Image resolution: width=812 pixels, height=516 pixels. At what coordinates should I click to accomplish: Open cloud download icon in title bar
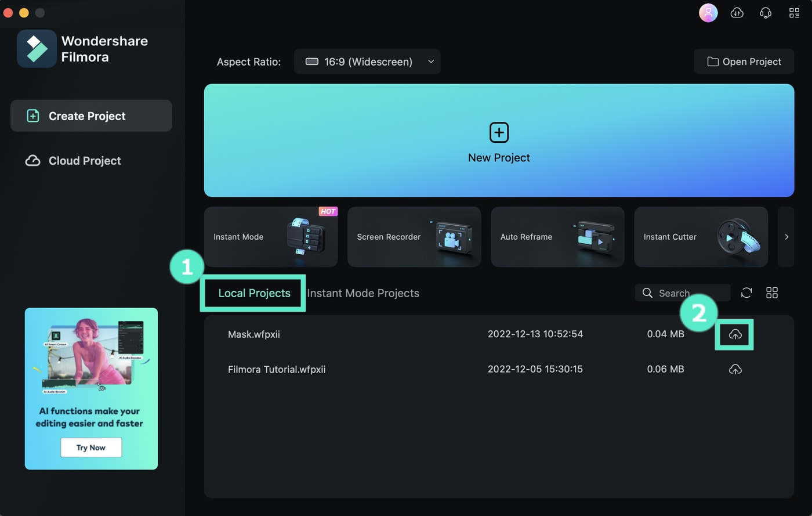737,13
